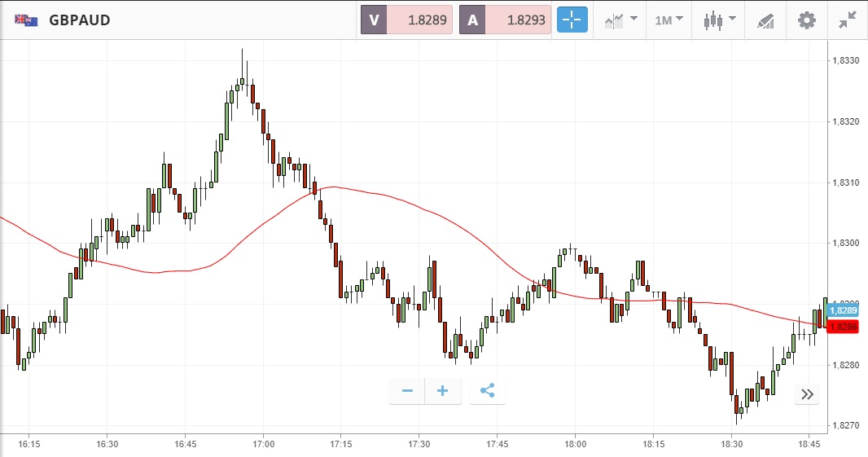Open the indicators dropdown

coord(620,20)
